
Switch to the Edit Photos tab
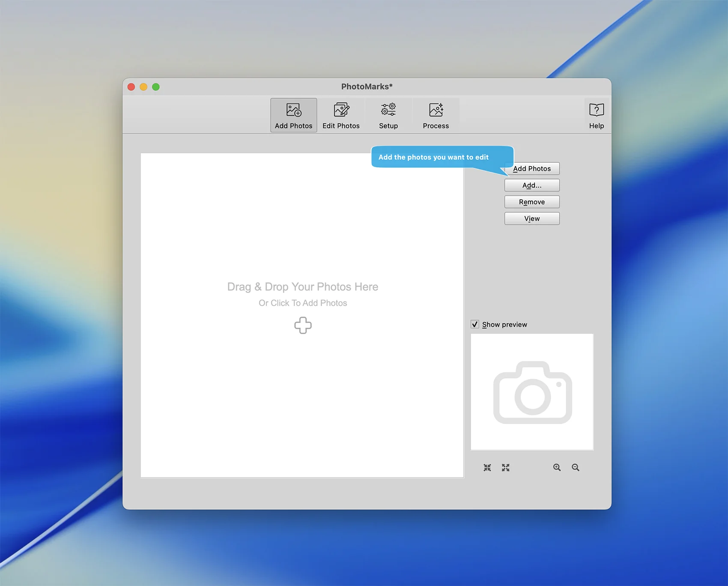coord(341,116)
